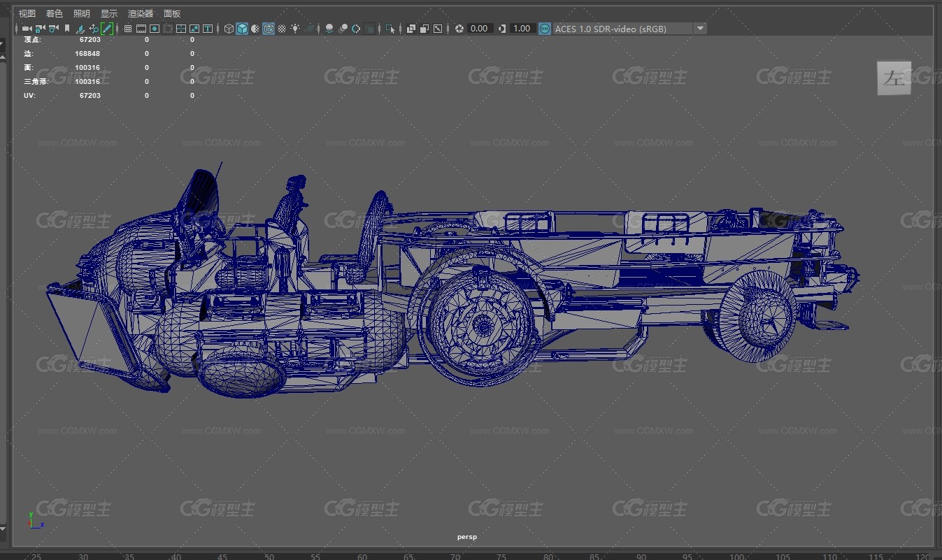Image resolution: width=942 pixels, height=560 pixels.
Task: Click the X-Ray Joints icon
Action: pyautogui.click(x=437, y=29)
